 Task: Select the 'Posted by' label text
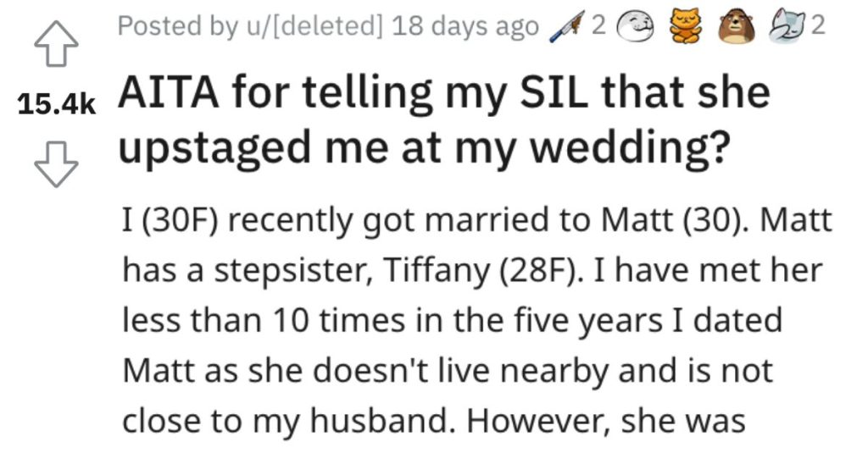click(x=177, y=26)
